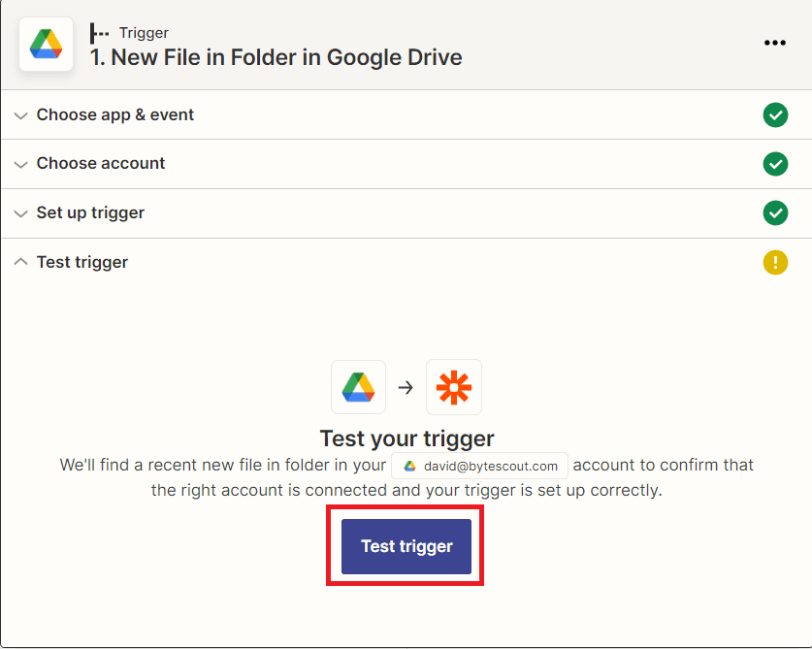Open the Choose app & event section title
The width and height of the screenshot is (812, 649).
(x=115, y=114)
